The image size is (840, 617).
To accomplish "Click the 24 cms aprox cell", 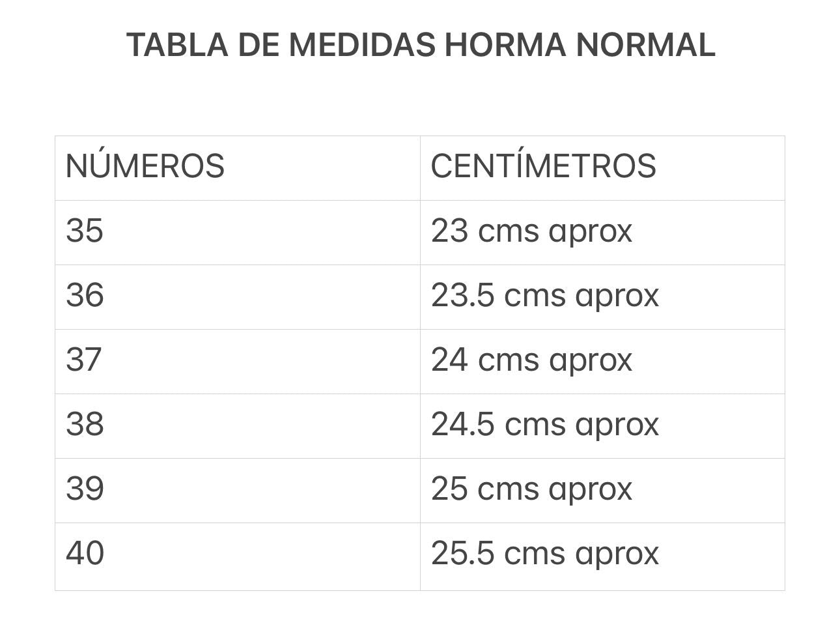I will click(x=531, y=360).
